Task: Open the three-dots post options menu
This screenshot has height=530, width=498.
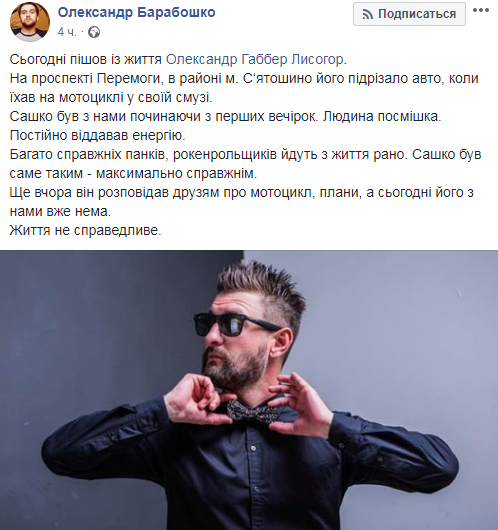Action: click(481, 10)
